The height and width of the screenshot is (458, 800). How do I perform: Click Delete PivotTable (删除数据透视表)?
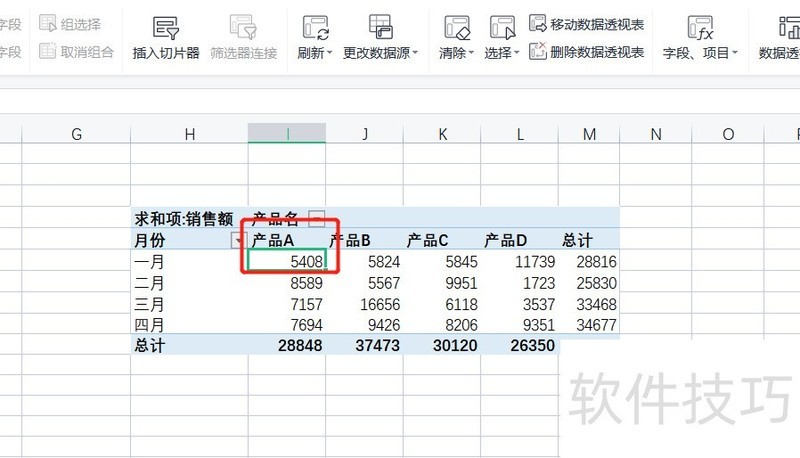click(x=587, y=52)
